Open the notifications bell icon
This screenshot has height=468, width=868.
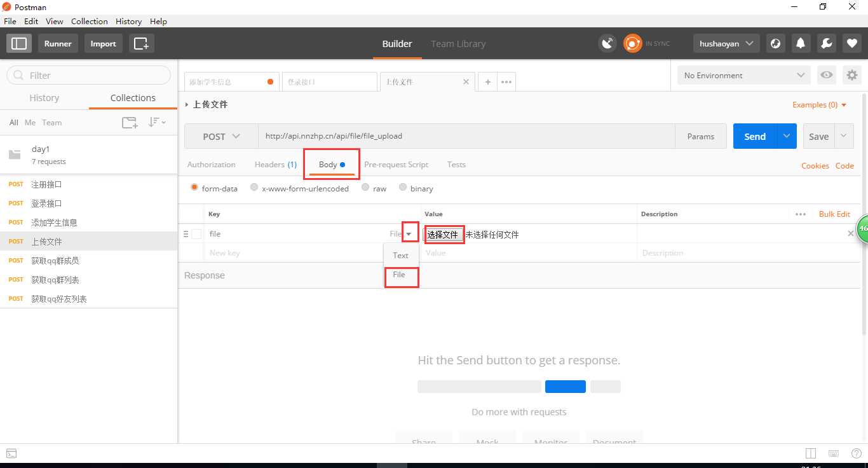point(801,43)
